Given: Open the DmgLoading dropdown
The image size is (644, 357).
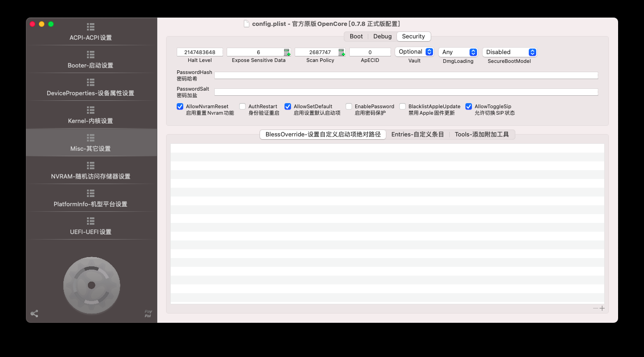Looking at the screenshot, I should coord(458,52).
